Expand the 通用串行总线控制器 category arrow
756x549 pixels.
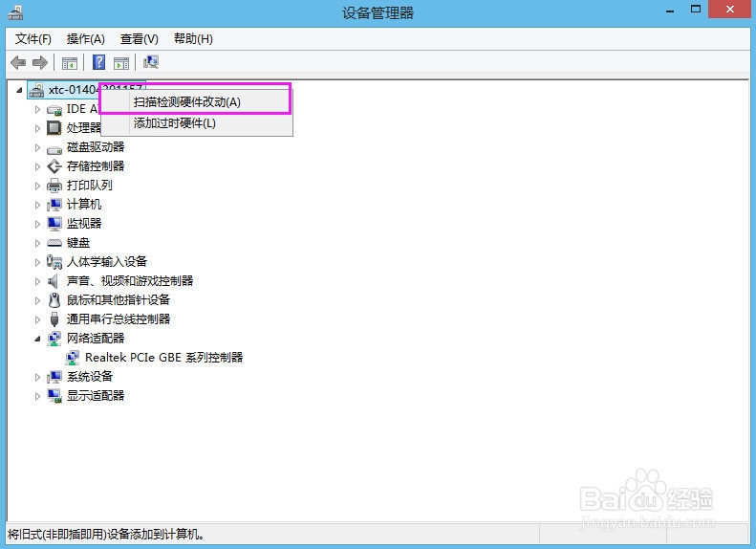click(37, 319)
